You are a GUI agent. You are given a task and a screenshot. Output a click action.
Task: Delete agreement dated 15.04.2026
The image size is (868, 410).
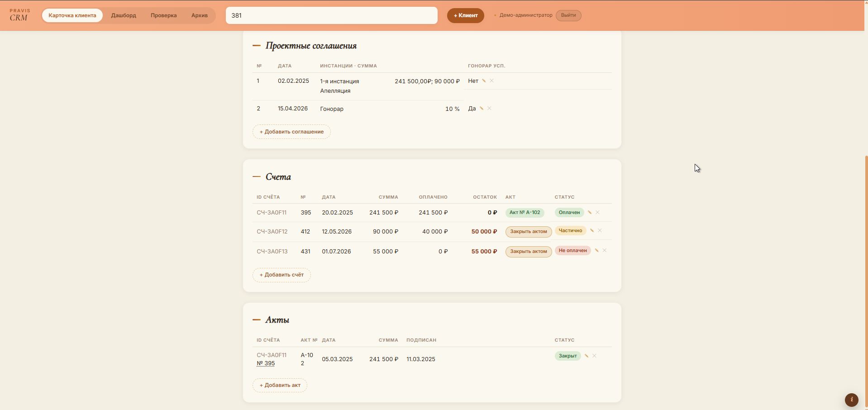tap(489, 109)
